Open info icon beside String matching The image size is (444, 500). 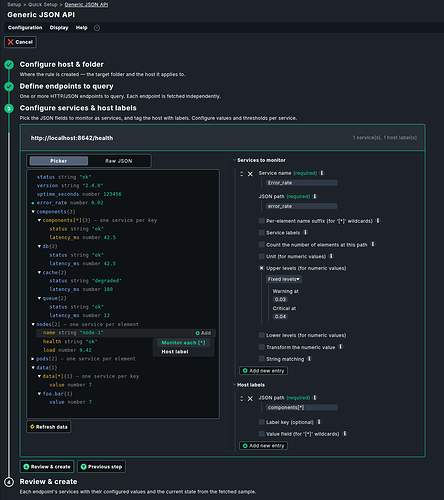click(x=309, y=359)
